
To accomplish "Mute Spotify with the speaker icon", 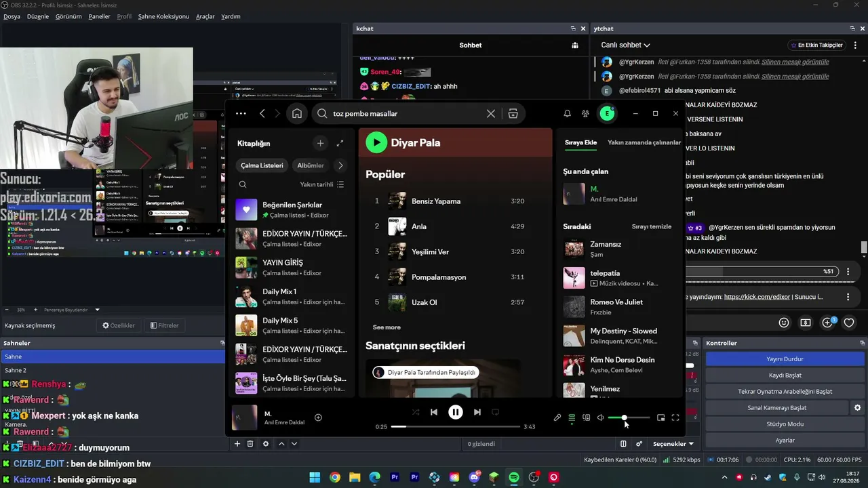I will (601, 418).
